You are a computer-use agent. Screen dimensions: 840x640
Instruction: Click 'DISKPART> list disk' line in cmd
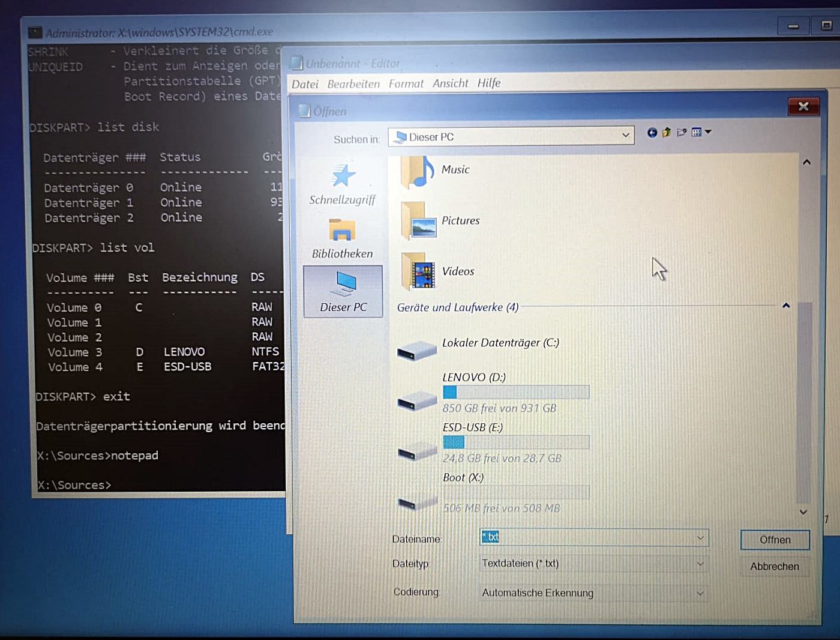click(94, 127)
